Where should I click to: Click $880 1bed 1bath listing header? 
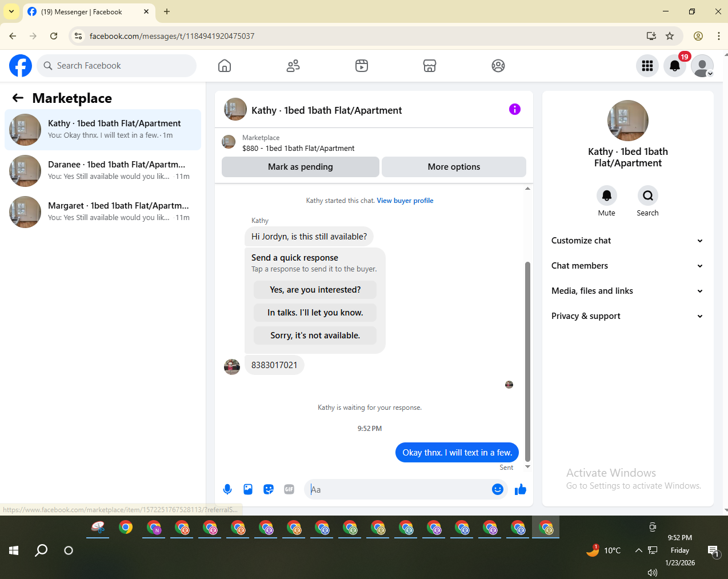pyautogui.click(x=298, y=148)
